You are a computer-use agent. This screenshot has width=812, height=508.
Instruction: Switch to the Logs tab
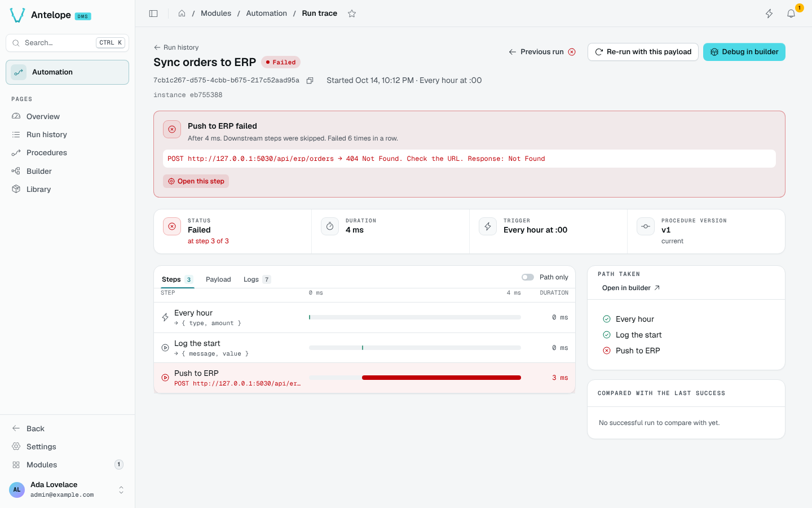[257, 279]
